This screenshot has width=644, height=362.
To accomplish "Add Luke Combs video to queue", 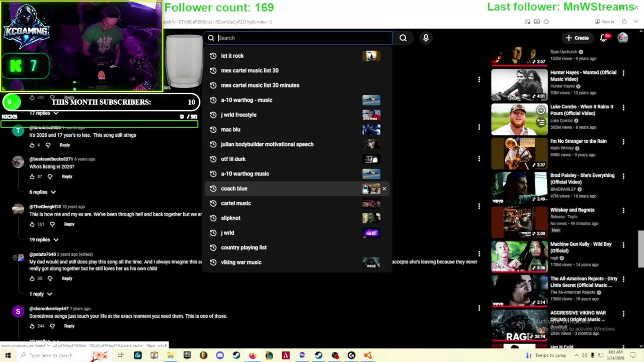I will click(x=540, y=122).
